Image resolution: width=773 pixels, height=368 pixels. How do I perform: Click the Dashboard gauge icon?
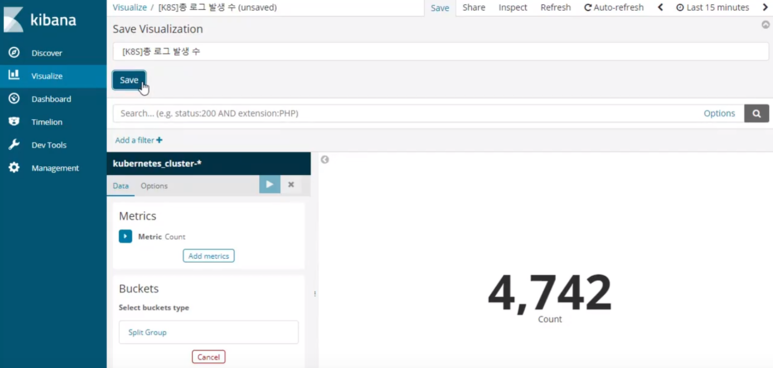pyautogui.click(x=14, y=99)
